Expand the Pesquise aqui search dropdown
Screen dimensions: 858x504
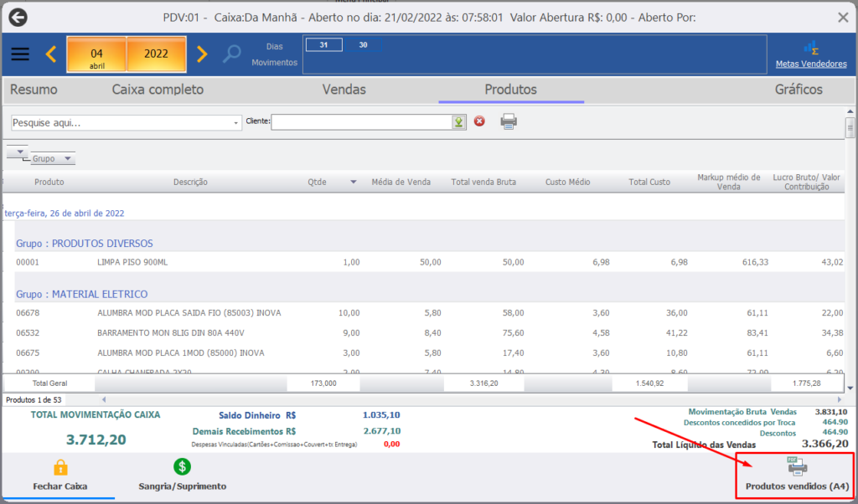click(236, 124)
